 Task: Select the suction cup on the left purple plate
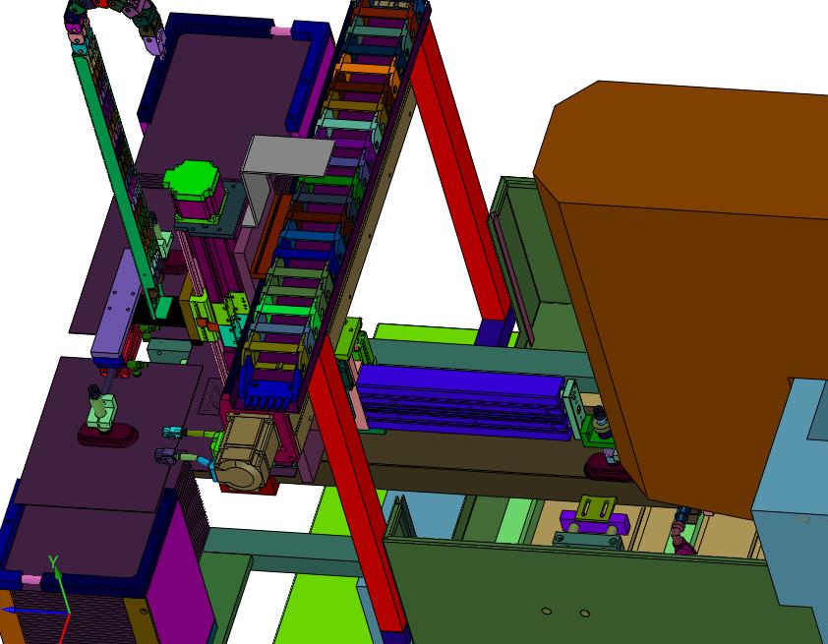click(108, 434)
